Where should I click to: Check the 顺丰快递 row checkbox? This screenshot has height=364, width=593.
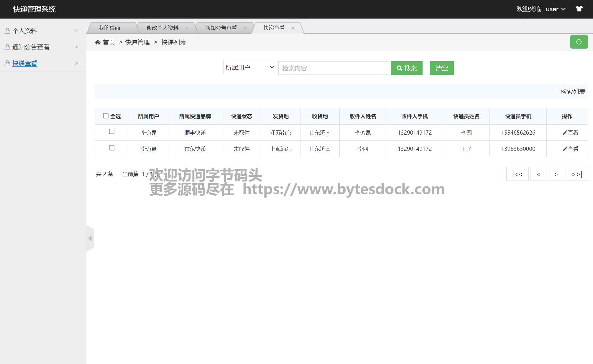(x=112, y=131)
